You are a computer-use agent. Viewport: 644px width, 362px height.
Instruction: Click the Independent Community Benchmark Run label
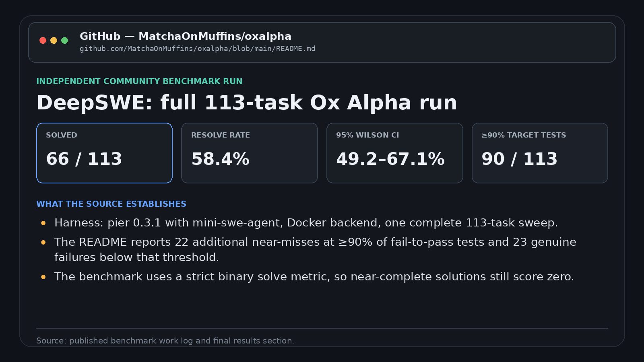(139, 81)
